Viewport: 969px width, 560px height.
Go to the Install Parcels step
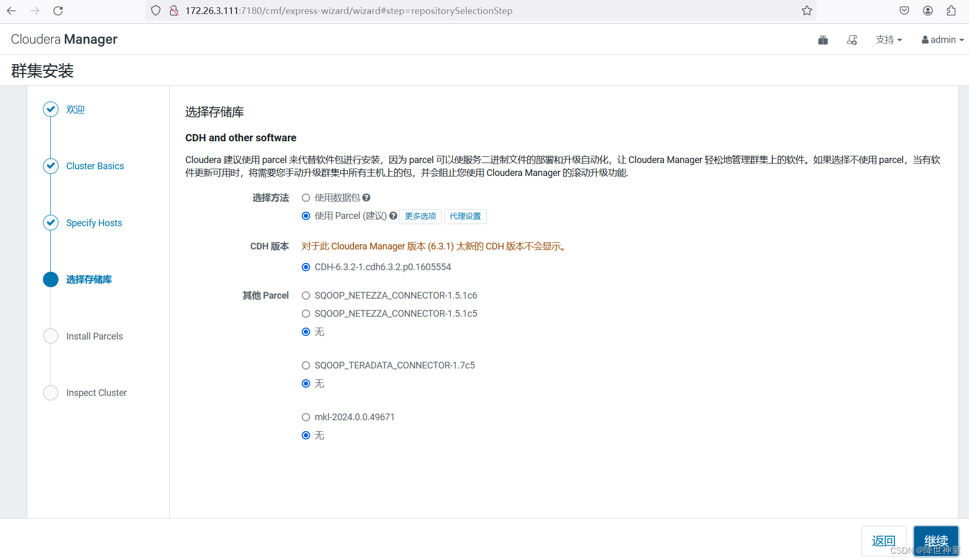94,336
